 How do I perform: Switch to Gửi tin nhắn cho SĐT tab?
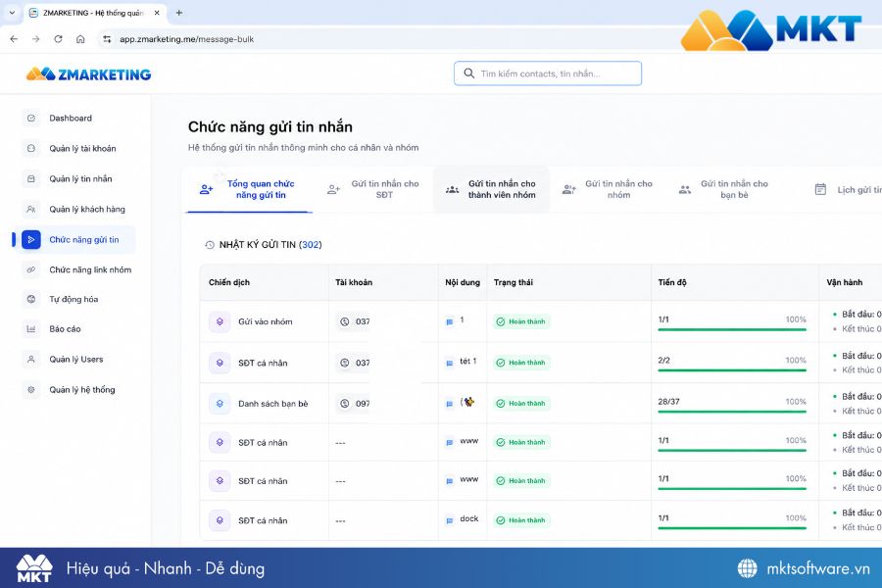[373, 189]
